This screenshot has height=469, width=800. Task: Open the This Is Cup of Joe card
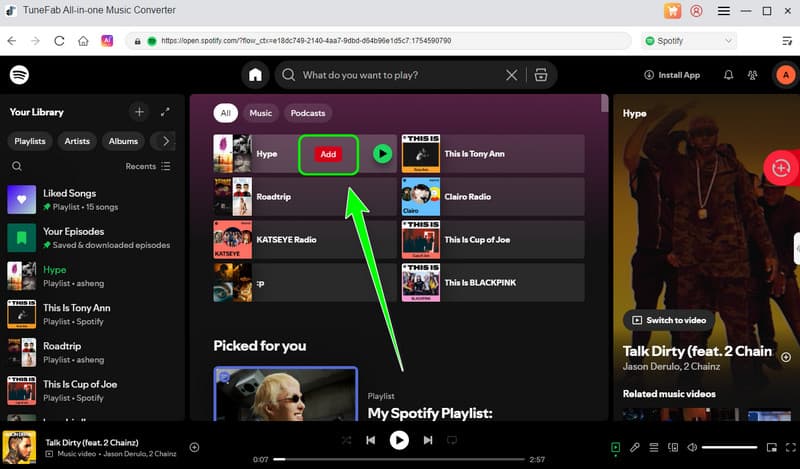[x=493, y=239]
